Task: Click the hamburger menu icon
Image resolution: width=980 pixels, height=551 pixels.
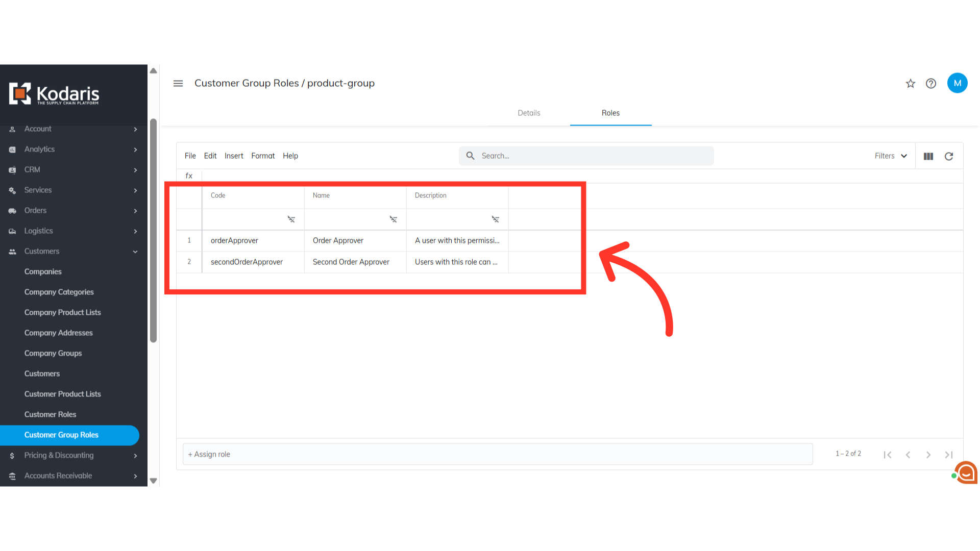Action: pos(178,83)
